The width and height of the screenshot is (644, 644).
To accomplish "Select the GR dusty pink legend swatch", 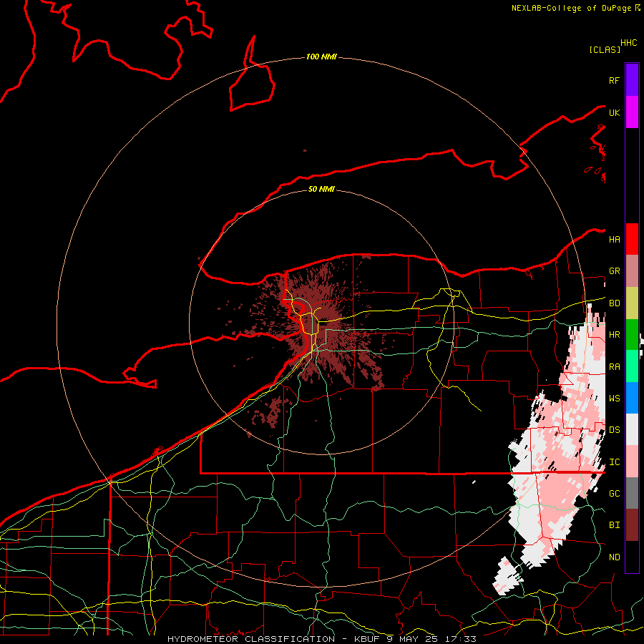I will 632,271.
